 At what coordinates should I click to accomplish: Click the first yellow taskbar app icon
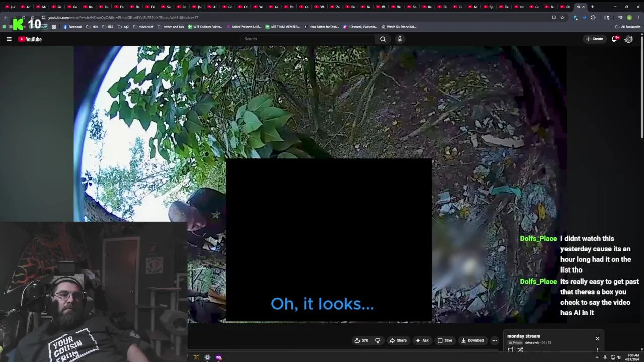196,357
